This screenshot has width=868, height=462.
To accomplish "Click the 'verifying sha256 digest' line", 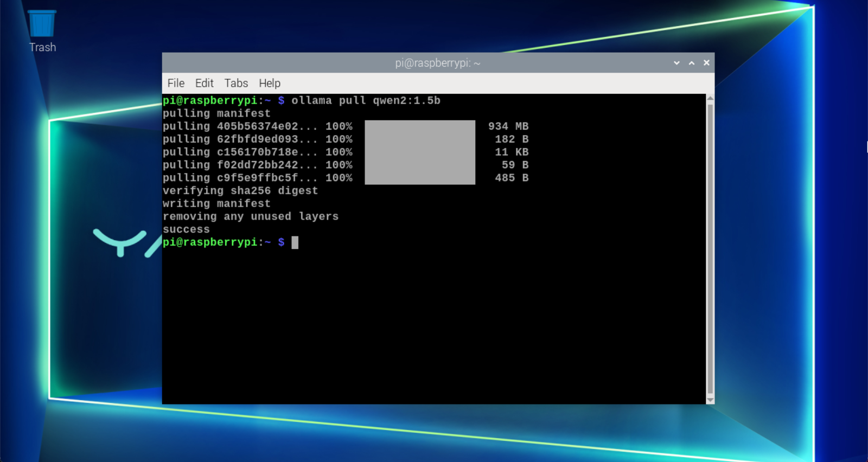I will pos(240,191).
